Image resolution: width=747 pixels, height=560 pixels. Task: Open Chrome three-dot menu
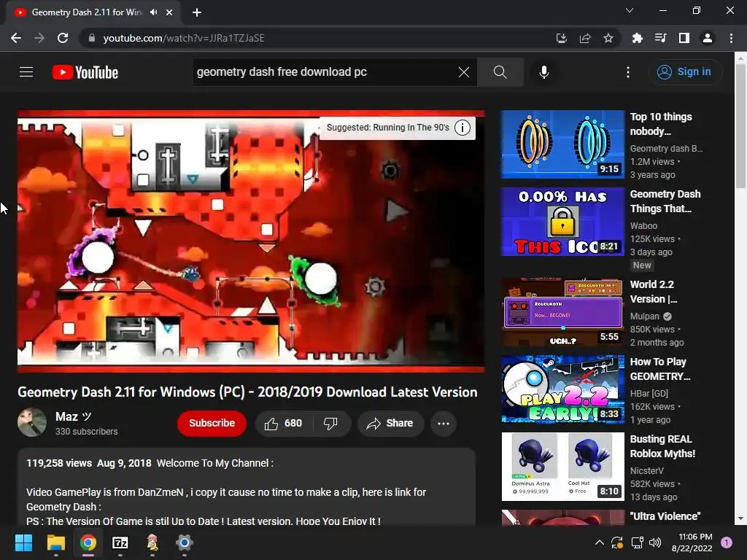pos(731,38)
